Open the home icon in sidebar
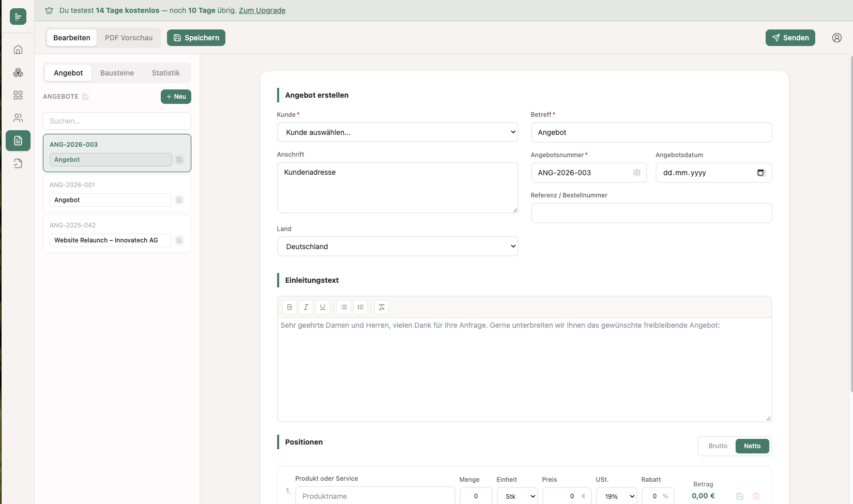 pos(18,50)
